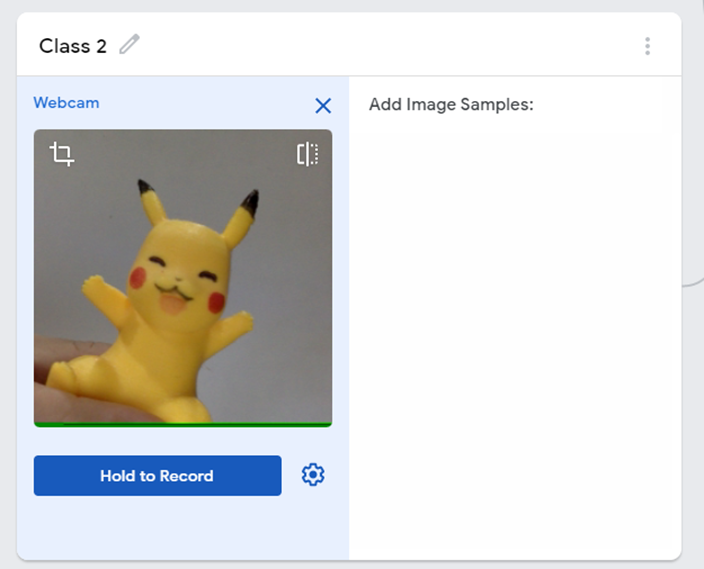Click the Add Image Samples text
This screenshot has height=569, width=704.
[451, 105]
